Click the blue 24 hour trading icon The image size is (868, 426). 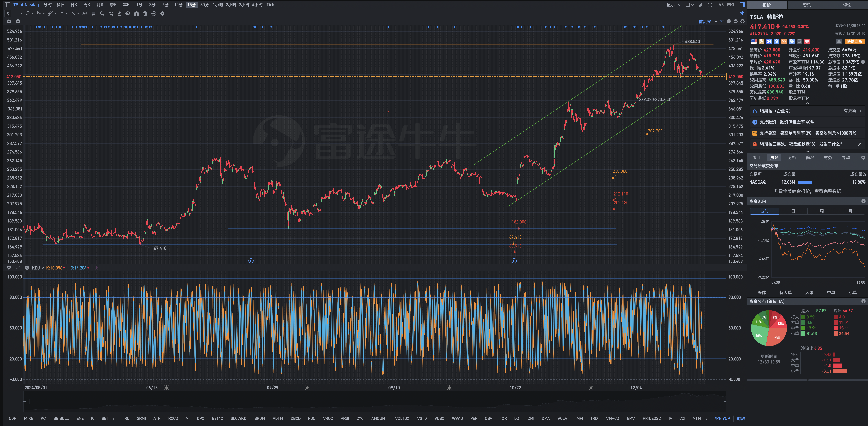click(769, 41)
